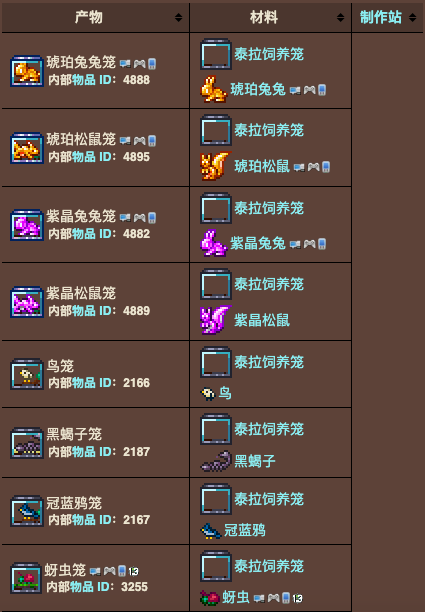This screenshot has width=425, height=612.
Task: Sort the table by 产物 column arrows
Action: pyautogui.click(x=178, y=17)
